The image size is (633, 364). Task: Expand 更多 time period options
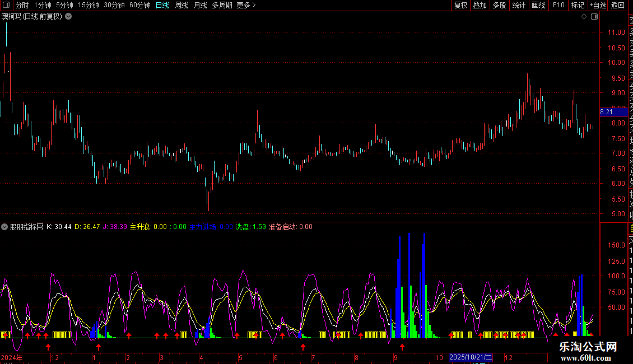click(246, 5)
